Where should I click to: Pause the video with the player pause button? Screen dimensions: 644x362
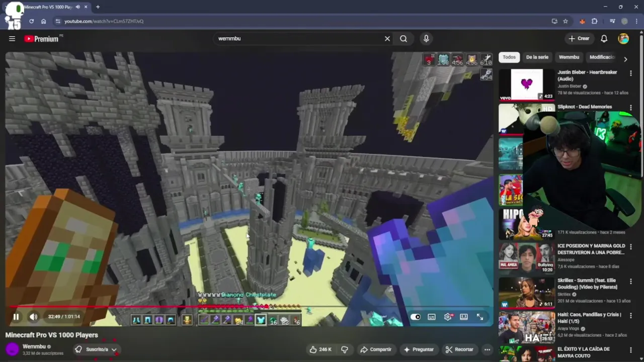[x=16, y=317]
